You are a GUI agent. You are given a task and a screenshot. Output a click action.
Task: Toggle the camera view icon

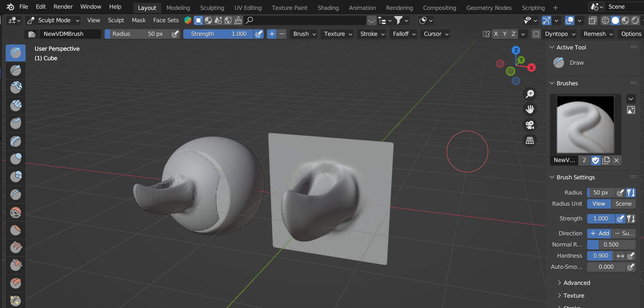(x=530, y=125)
